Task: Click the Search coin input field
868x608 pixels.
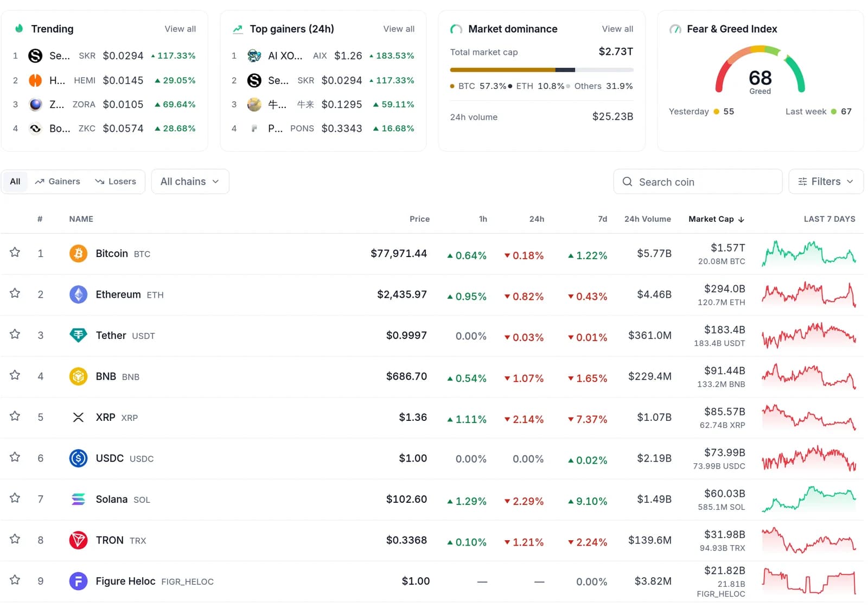Action: coord(698,182)
